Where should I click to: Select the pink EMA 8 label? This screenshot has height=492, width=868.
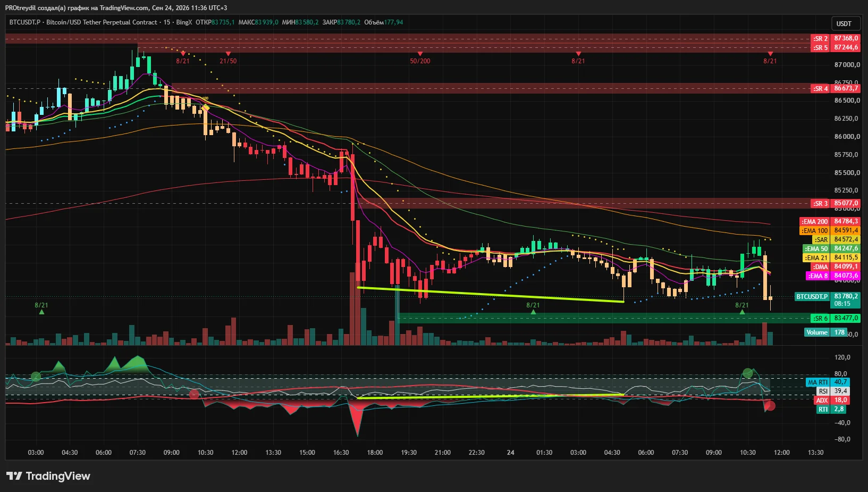pos(833,276)
